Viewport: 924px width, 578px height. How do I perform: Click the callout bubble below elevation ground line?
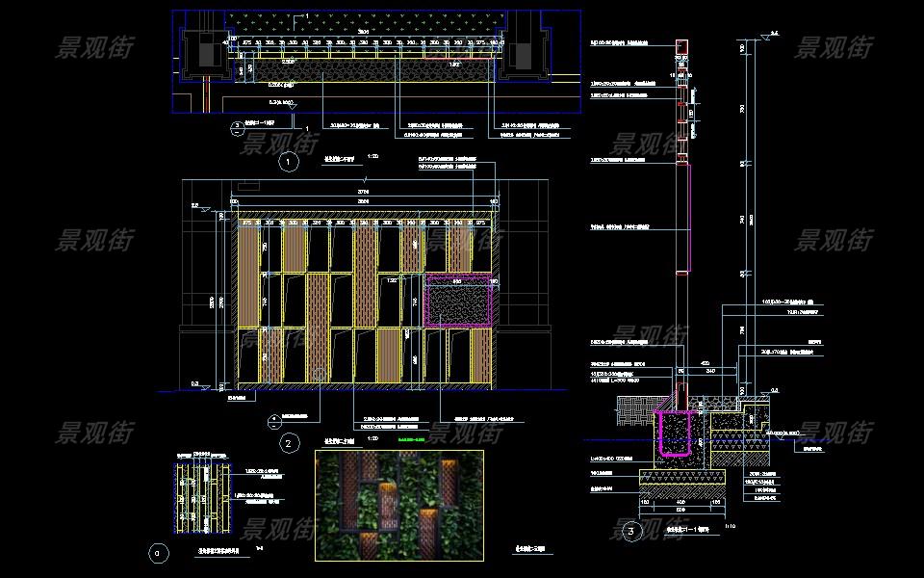pos(274,419)
